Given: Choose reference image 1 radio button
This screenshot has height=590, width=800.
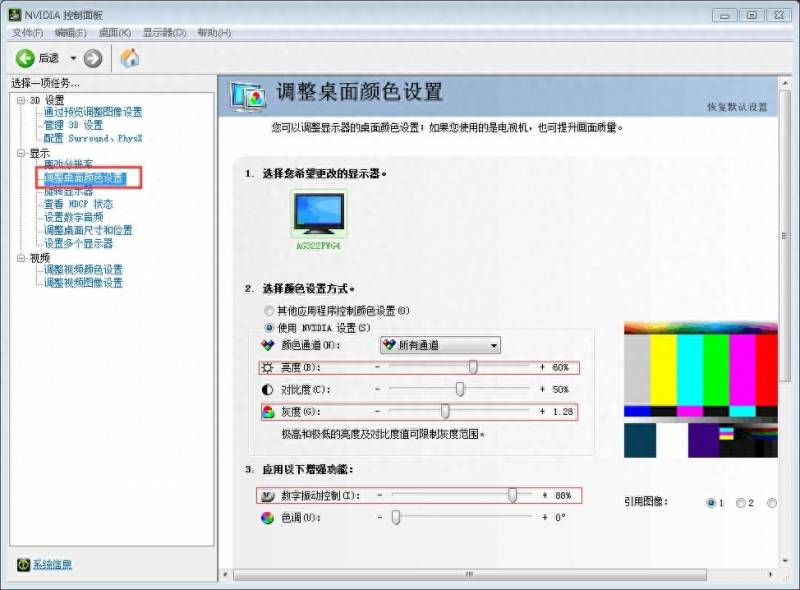Looking at the screenshot, I should click(711, 503).
